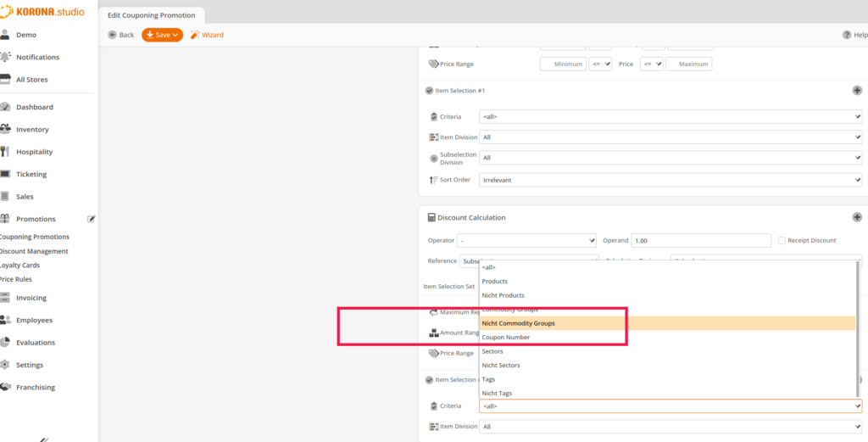Select Nicht Products from the criteria list
The image size is (868, 442).
pos(667,295)
